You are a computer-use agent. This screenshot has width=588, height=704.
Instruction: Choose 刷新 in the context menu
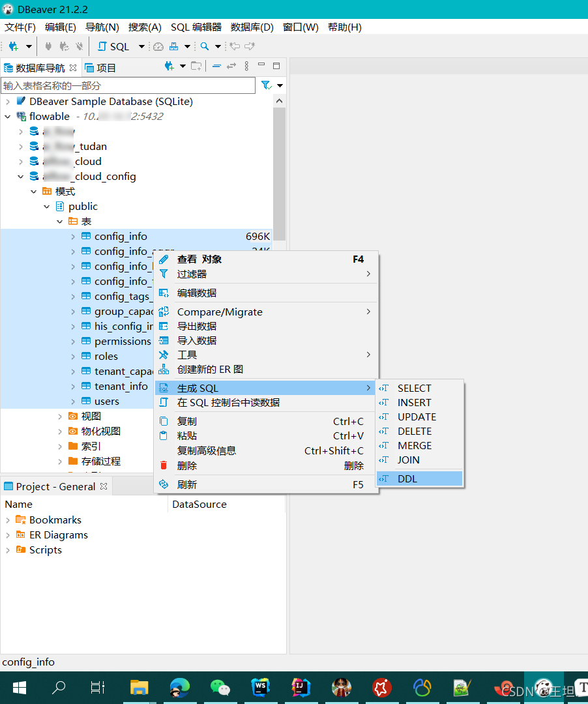coord(267,484)
